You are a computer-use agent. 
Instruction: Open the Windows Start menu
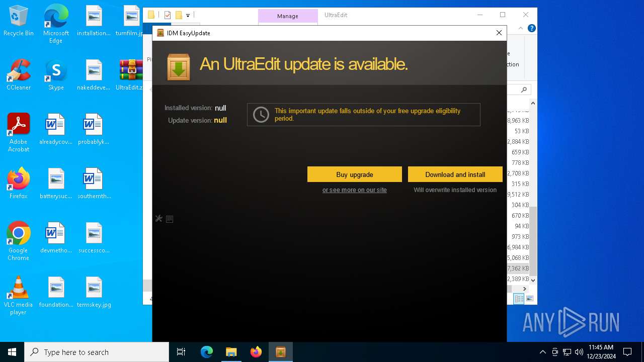click(x=12, y=352)
